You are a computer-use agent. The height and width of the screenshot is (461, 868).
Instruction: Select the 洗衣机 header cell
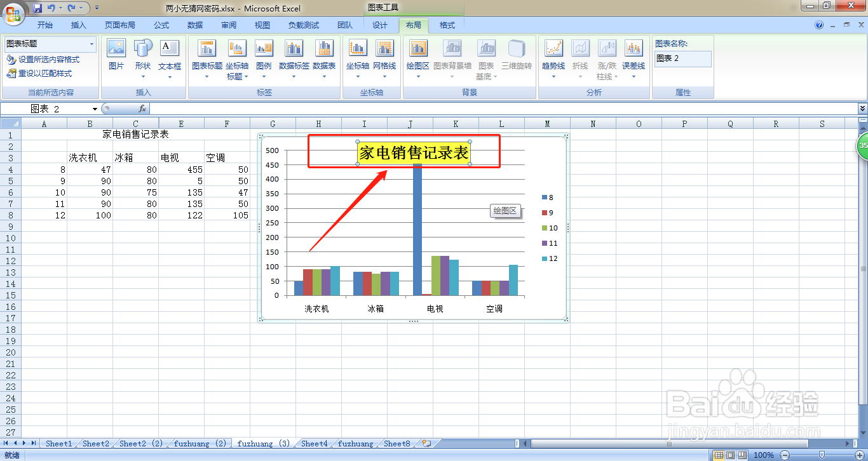[x=90, y=158]
